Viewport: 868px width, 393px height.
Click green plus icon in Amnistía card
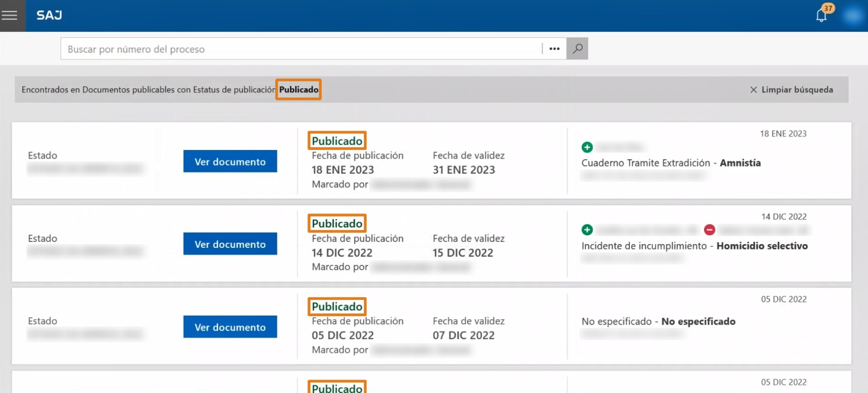pos(587,147)
